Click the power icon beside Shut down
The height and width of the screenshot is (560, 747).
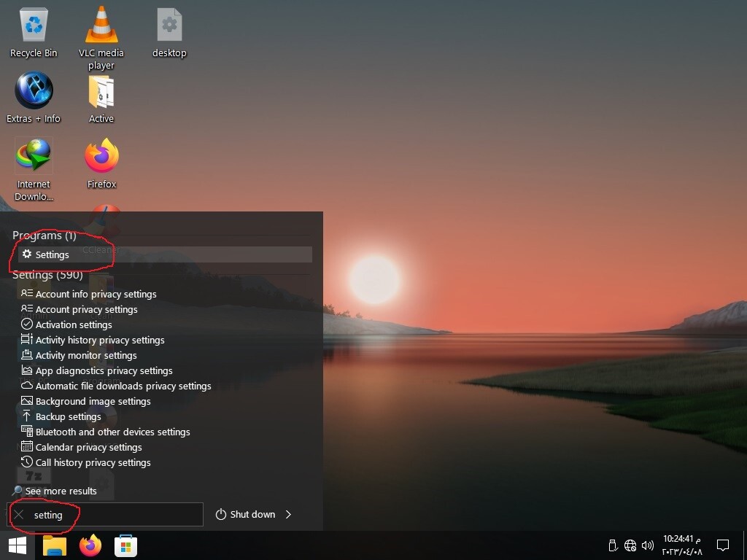click(220, 514)
